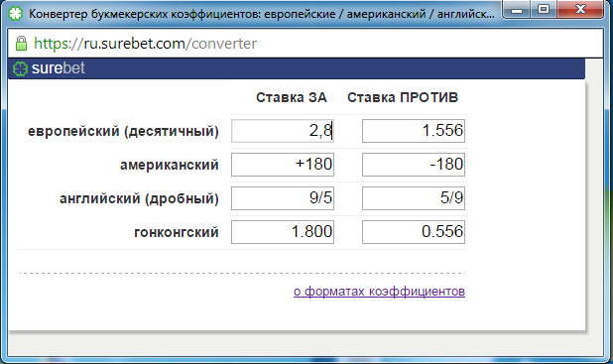Screen dimensions: 613x364
Task: Click the English fractional 9/5 field
Action: pyautogui.click(x=283, y=198)
